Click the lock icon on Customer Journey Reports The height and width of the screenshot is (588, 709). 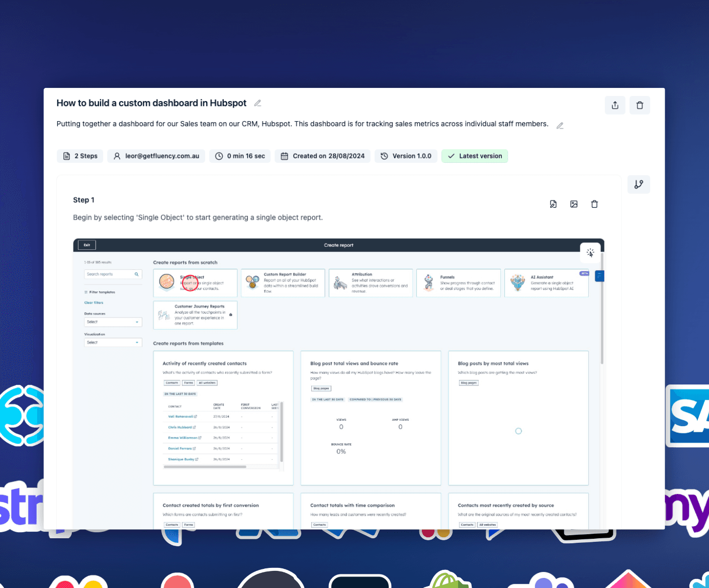pyautogui.click(x=231, y=315)
